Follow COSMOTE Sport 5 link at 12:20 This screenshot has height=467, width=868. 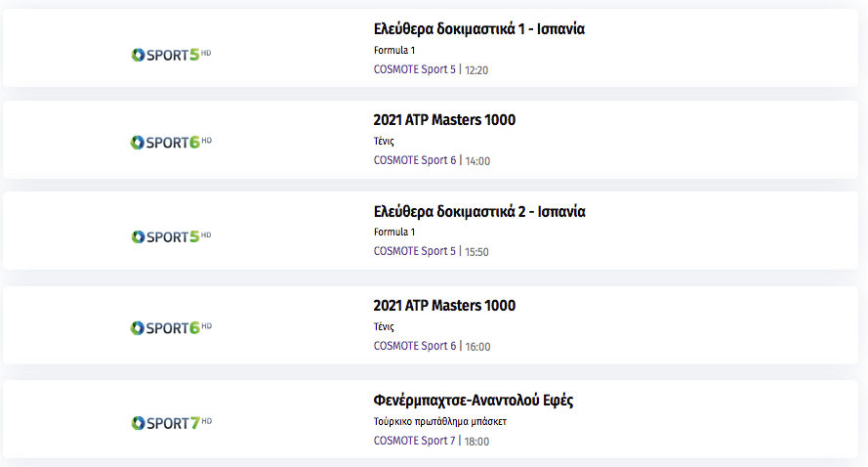coord(415,69)
